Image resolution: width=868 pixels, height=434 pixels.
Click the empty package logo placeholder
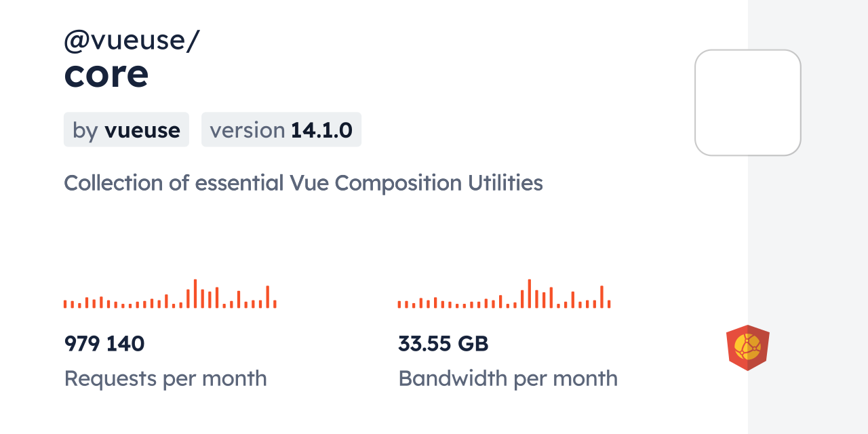(747, 102)
